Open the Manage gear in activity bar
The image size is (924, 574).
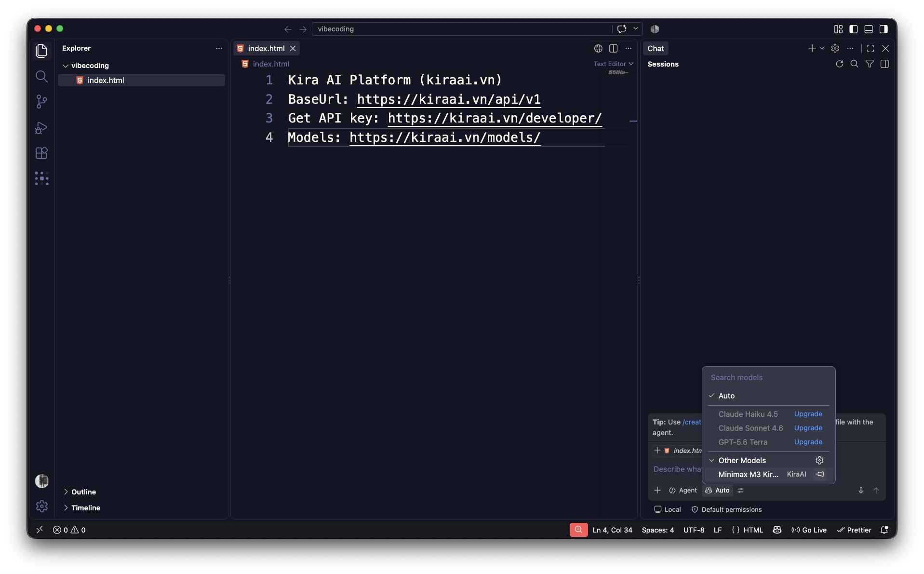(x=42, y=506)
